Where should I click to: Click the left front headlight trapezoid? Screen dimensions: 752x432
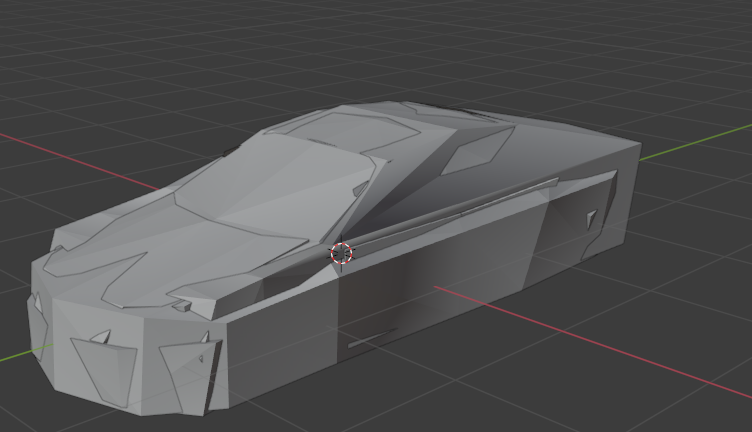tap(107, 367)
